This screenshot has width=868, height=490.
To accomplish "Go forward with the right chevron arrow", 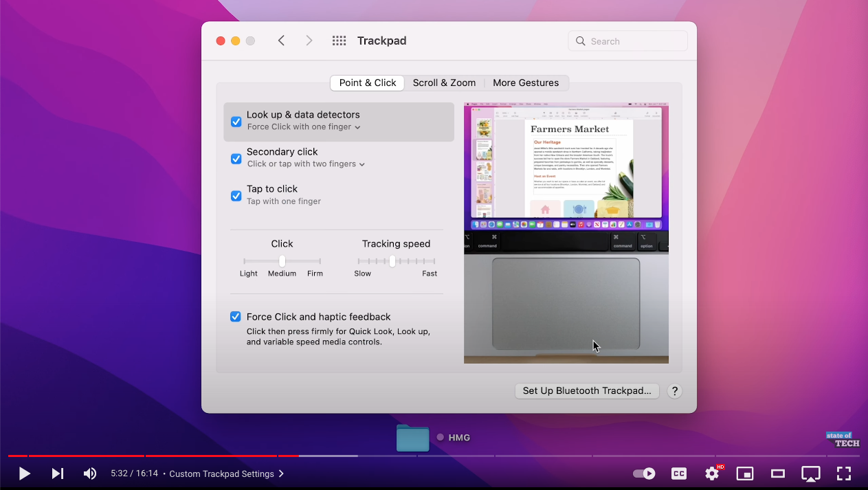I will (309, 41).
